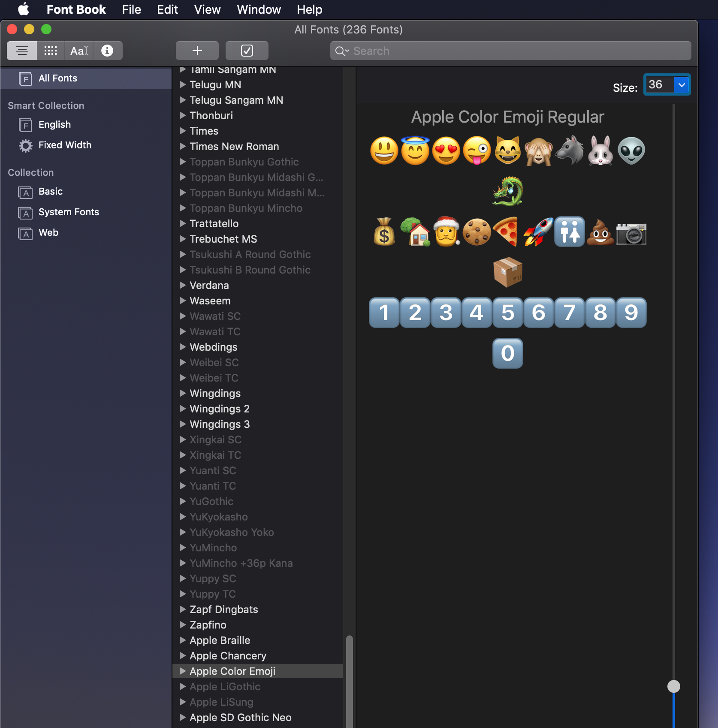The width and height of the screenshot is (718, 728).
Task: Select Wingdings 3 in font list
Action: 257,424
